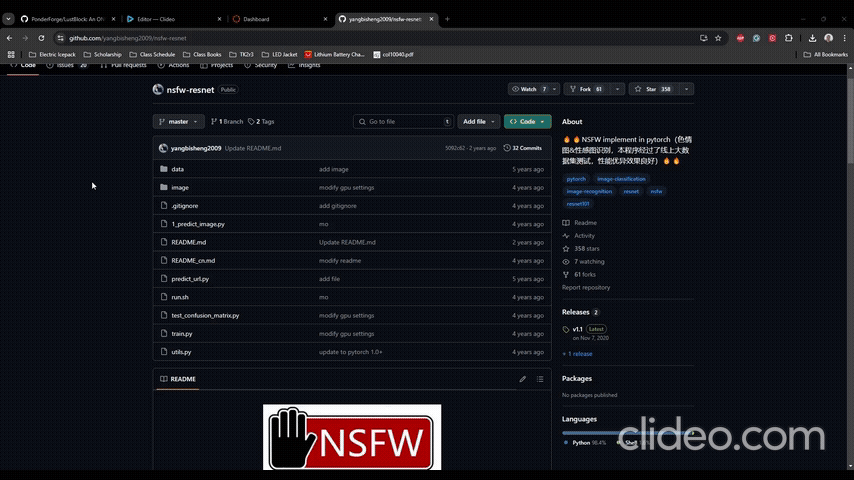
Task: Click the pytorch topic tag
Action: 576,179
